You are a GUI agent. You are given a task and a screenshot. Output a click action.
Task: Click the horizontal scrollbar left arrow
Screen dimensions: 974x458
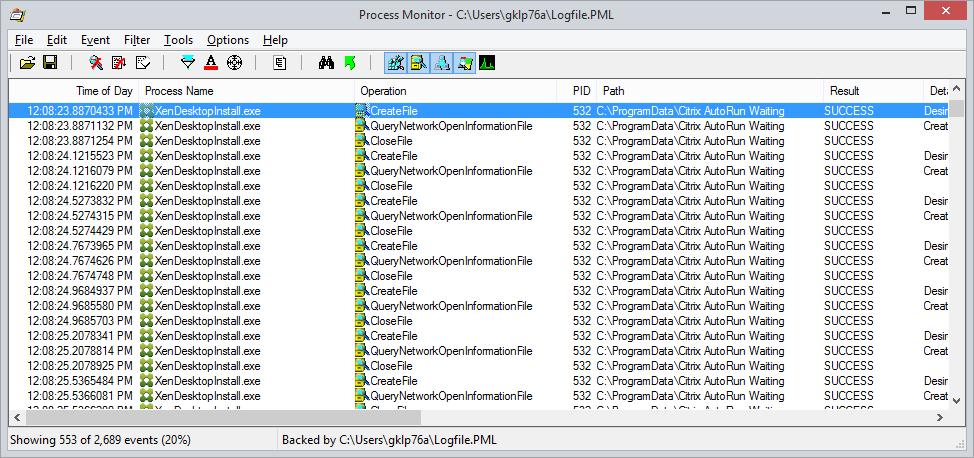[x=17, y=418]
